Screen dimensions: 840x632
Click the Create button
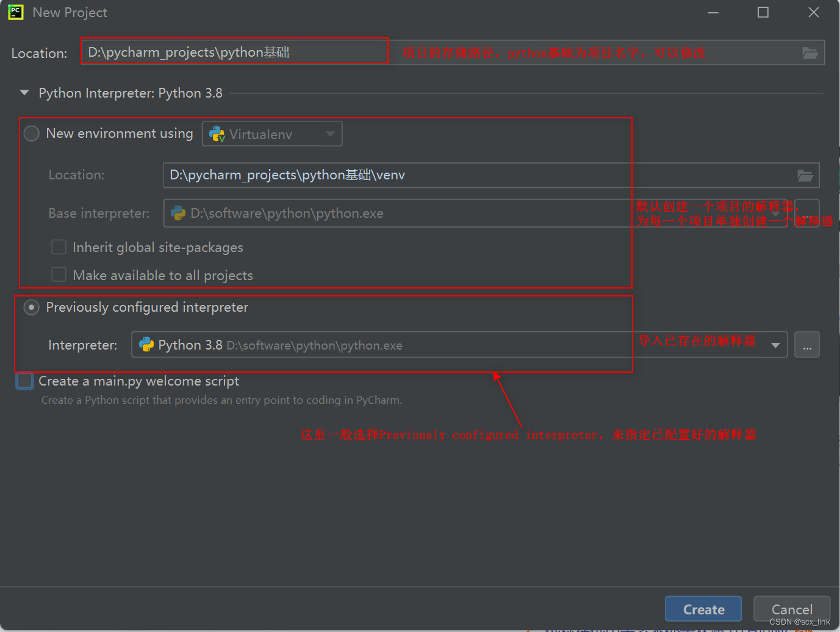[x=703, y=609]
